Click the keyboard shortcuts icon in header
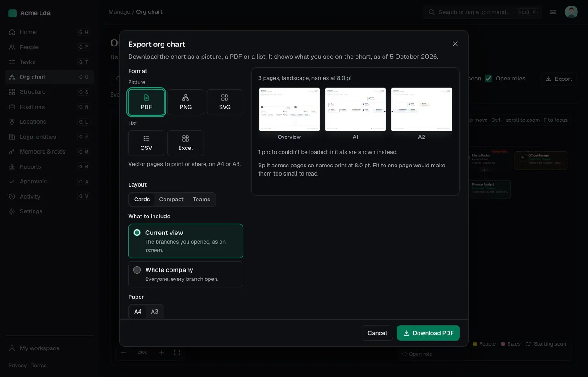This screenshot has width=588, height=377. 553,12
